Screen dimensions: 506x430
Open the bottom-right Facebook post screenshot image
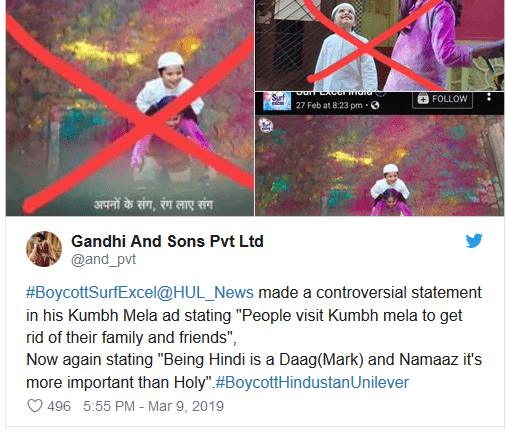(380, 154)
